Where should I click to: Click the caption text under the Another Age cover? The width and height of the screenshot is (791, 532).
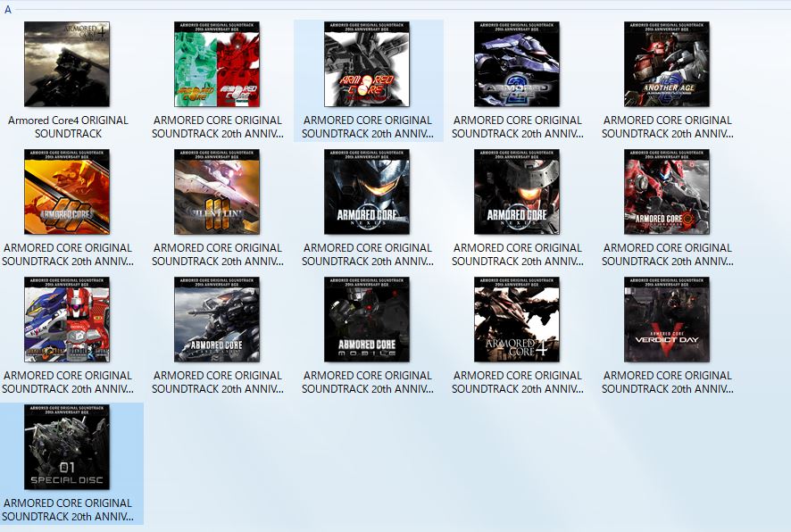pyautogui.click(x=668, y=127)
